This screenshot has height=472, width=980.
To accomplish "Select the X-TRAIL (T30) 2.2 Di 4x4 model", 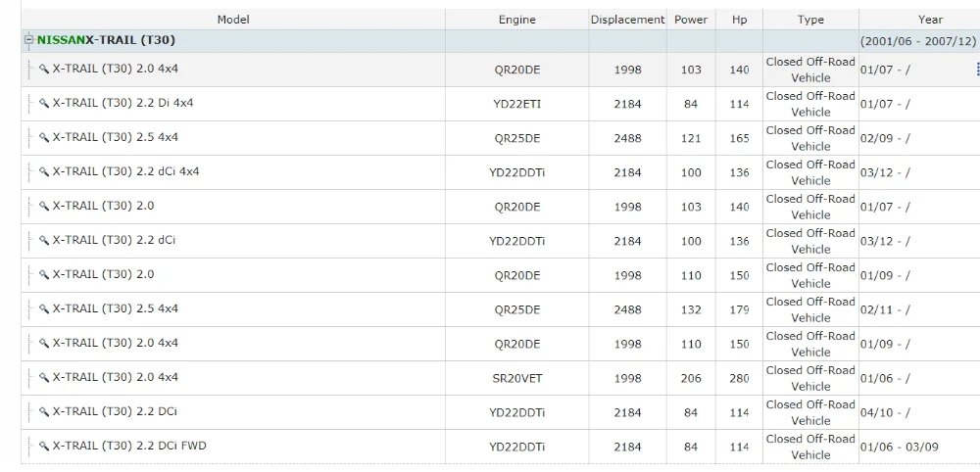I will [x=123, y=103].
